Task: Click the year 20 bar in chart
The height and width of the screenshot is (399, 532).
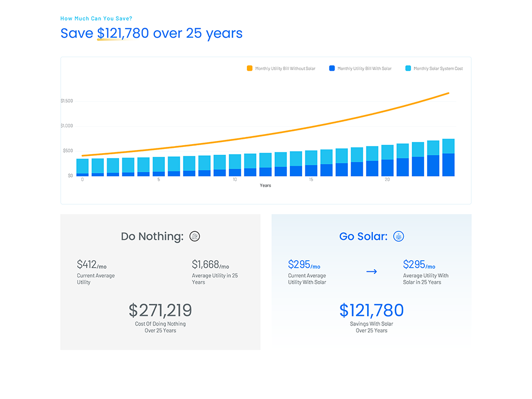Action: pos(387,161)
